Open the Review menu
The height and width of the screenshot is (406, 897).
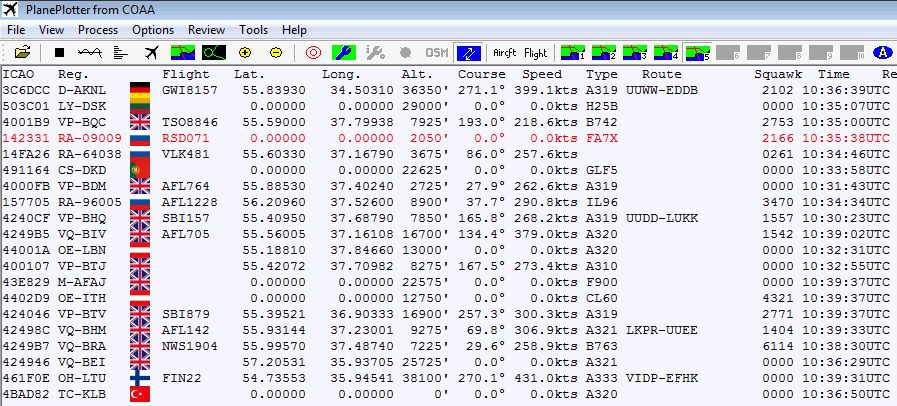click(207, 30)
